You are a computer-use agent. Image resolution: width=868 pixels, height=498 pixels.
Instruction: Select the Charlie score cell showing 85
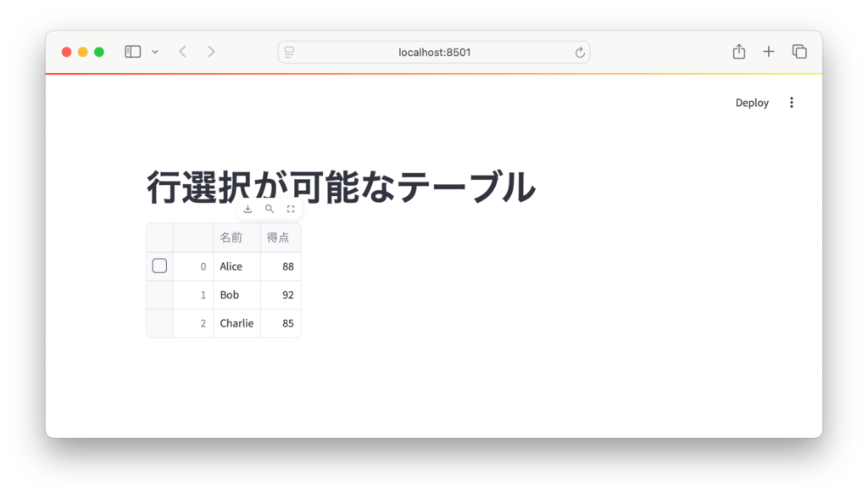click(x=281, y=323)
